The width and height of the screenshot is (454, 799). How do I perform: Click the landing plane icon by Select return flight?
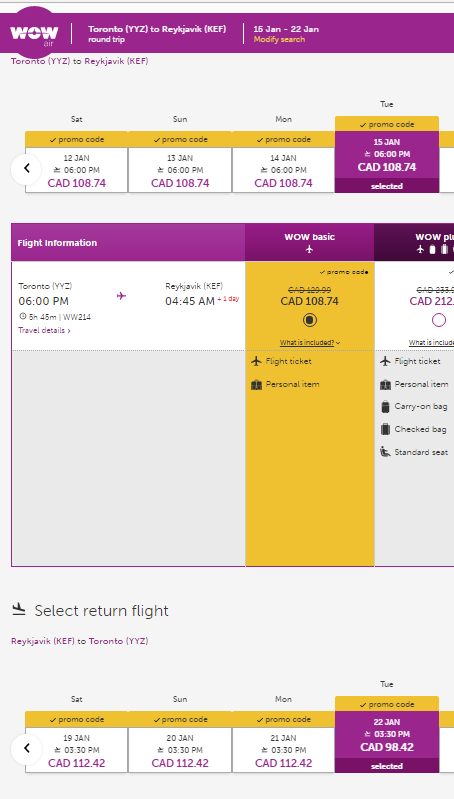pos(19,609)
